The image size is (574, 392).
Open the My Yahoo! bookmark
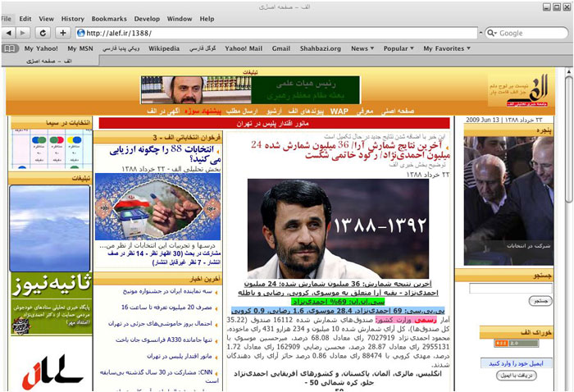coord(41,48)
